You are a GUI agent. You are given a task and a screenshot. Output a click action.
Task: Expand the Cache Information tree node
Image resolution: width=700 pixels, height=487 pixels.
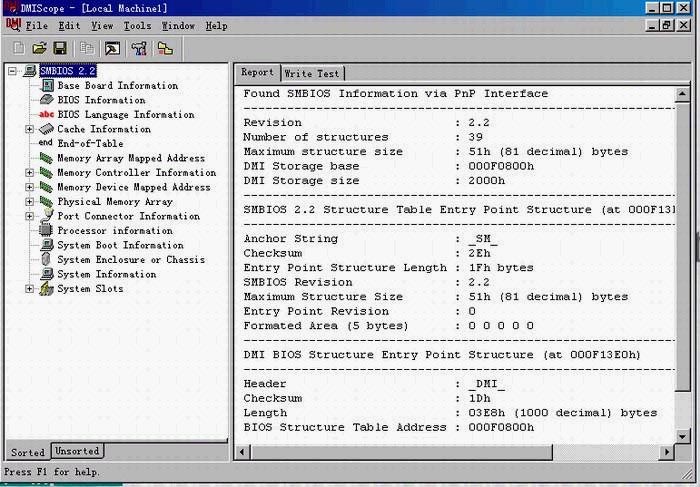coord(31,129)
